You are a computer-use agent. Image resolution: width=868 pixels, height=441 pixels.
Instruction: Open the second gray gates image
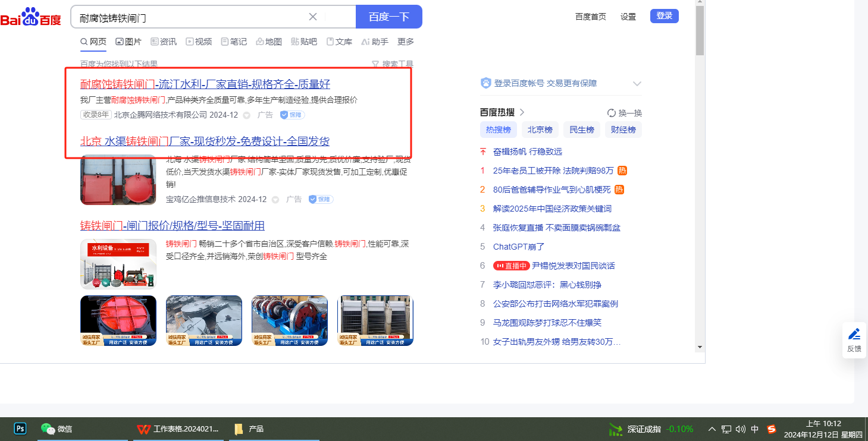[204, 320]
